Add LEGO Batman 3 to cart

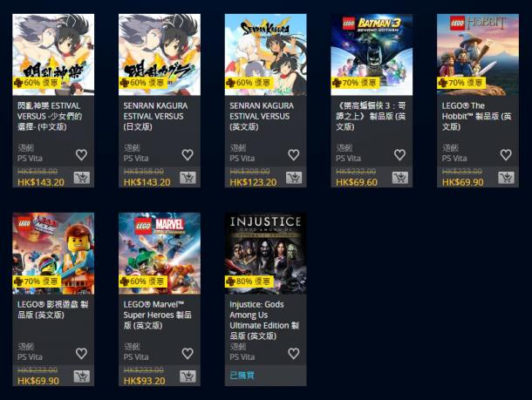coord(400,177)
